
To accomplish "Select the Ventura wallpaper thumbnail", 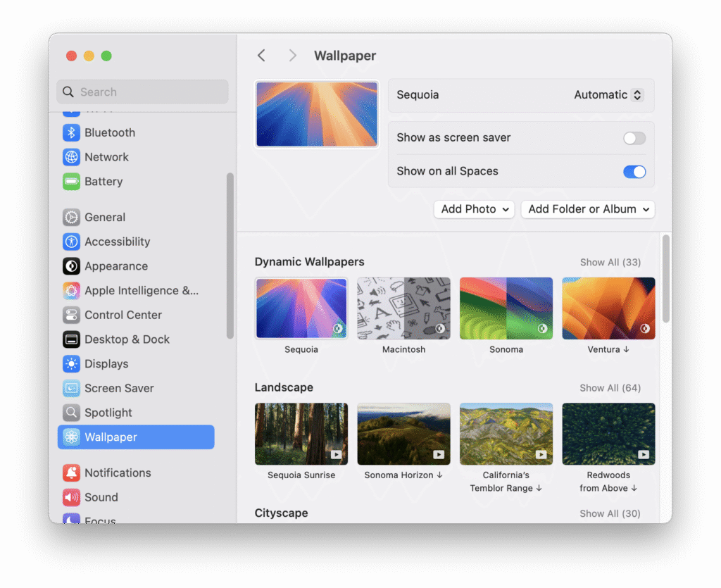I will tap(609, 308).
